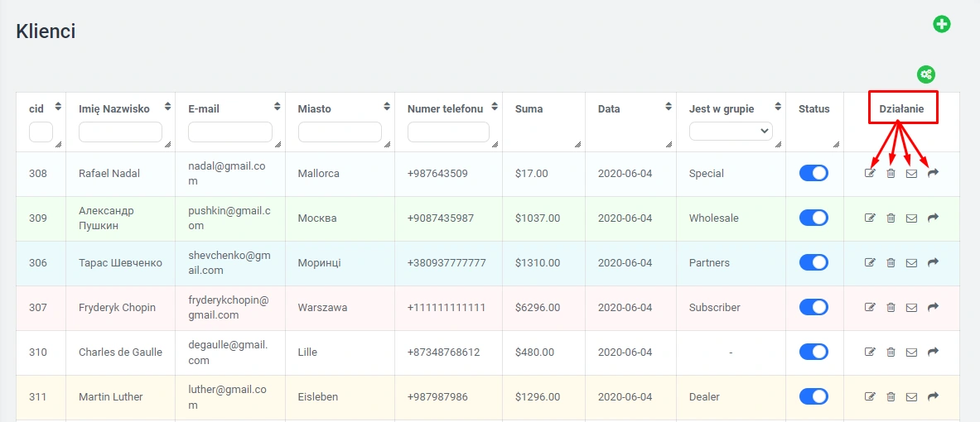Click the green add client plus icon
The width and height of the screenshot is (980, 422).
[x=942, y=24]
